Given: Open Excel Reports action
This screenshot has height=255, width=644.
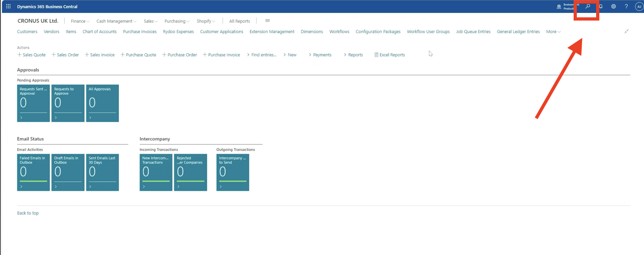Looking at the screenshot, I should pos(390,55).
